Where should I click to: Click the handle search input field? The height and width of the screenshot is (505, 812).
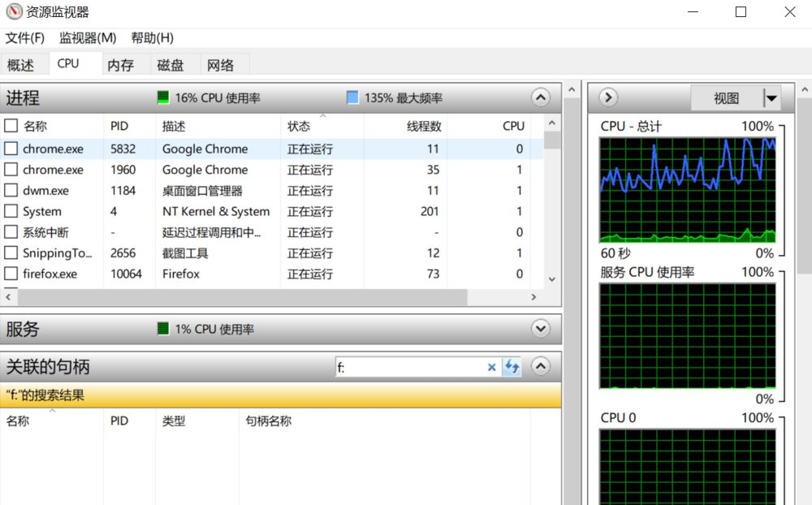pos(410,368)
